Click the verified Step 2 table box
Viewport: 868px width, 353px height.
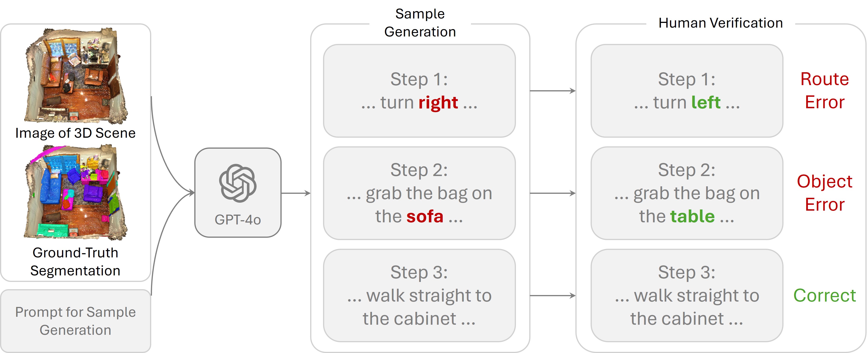point(687,193)
